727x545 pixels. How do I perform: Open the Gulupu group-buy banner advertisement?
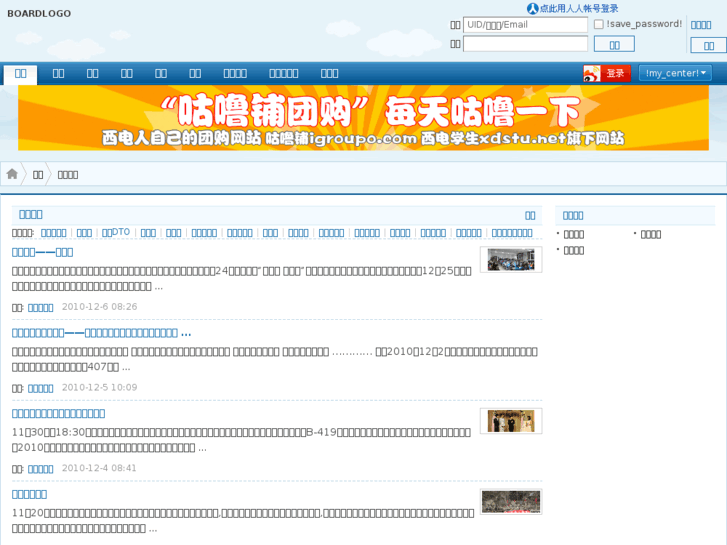click(363, 118)
